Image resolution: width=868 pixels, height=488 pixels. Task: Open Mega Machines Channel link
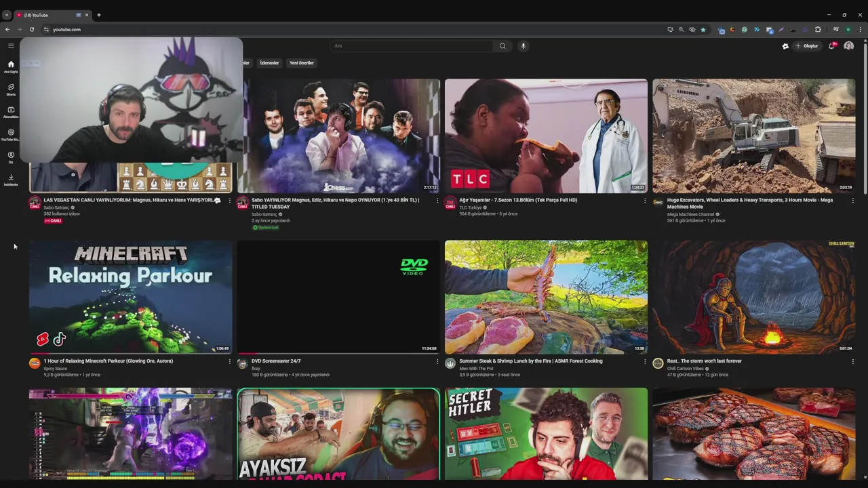coord(691,214)
